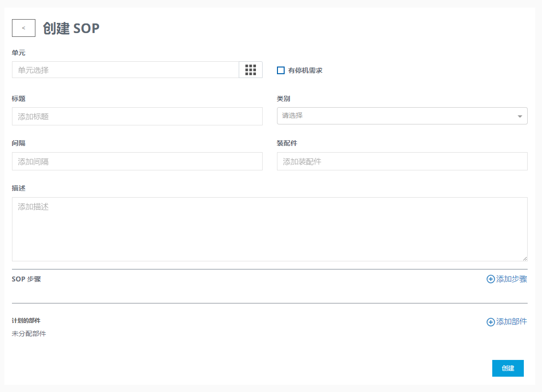Focus the 单元选择 input field
This screenshot has height=392, width=542.
125,70
